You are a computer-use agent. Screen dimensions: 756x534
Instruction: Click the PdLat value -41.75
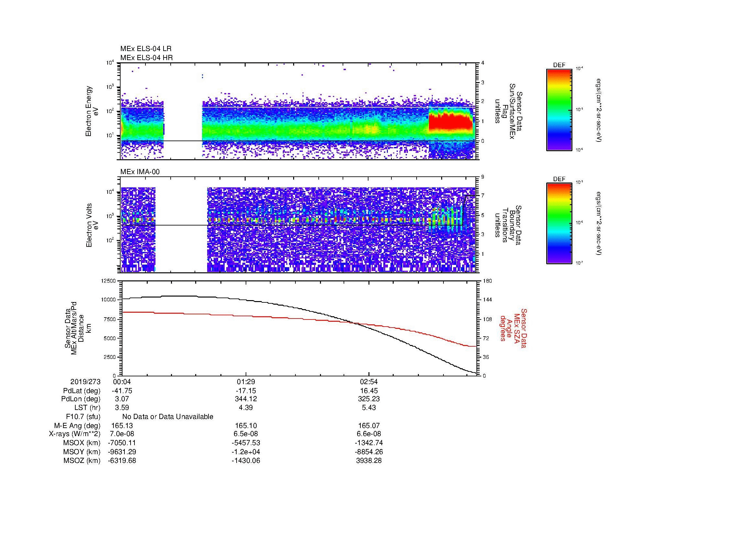(x=122, y=391)
